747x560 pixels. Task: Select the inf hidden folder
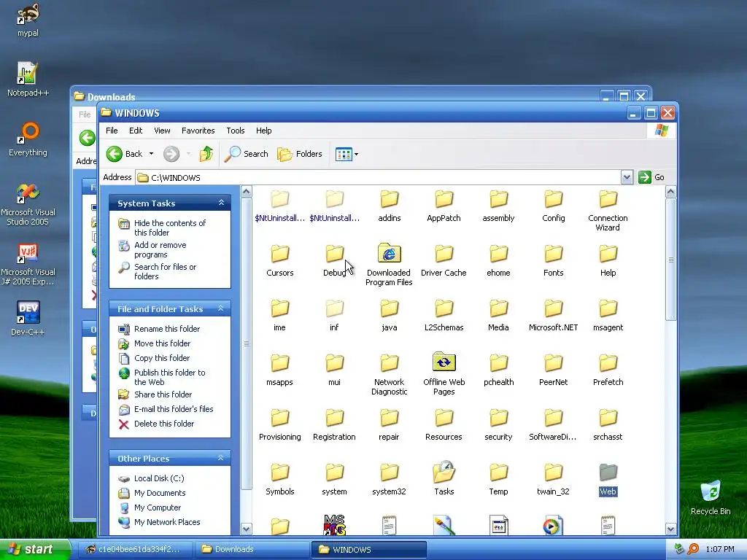pos(334,315)
